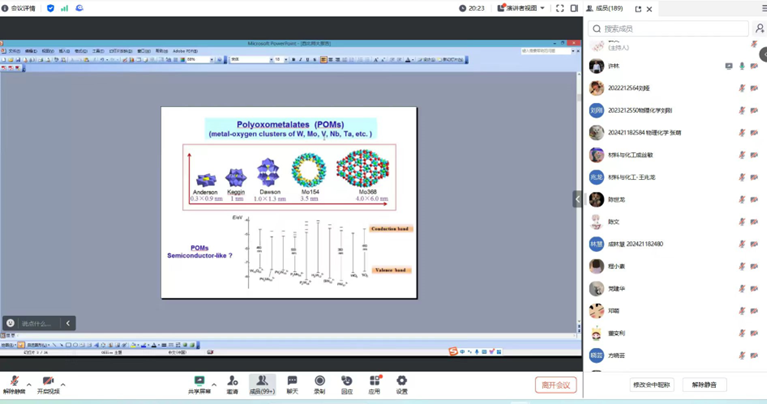Open the Apps (应用) icon

point(375,384)
